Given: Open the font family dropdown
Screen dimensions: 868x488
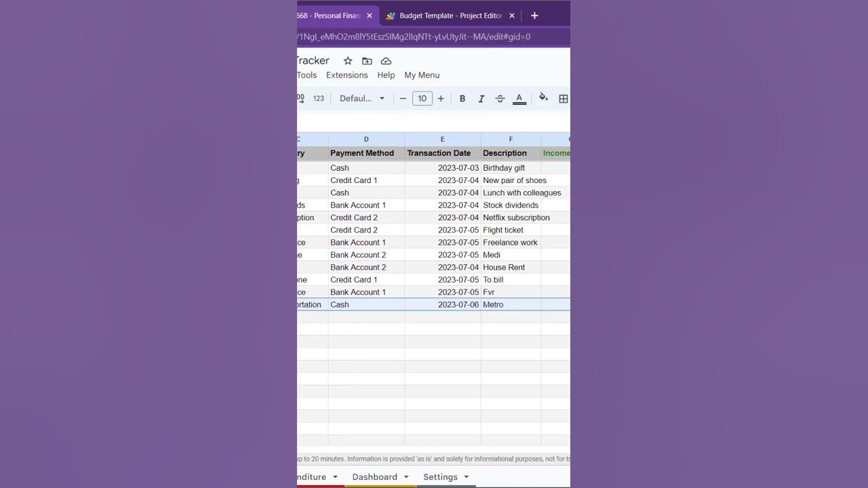Looking at the screenshot, I should 362,98.
